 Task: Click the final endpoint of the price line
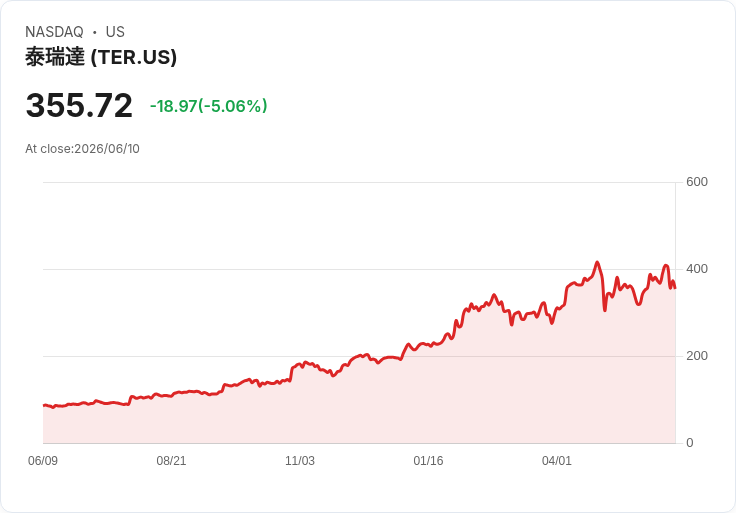coord(675,288)
